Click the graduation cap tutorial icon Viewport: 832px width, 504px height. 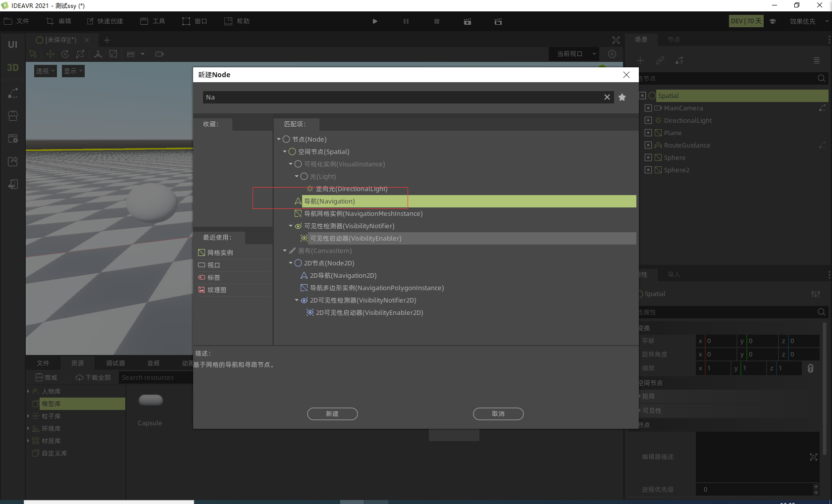tap(773, 21)
